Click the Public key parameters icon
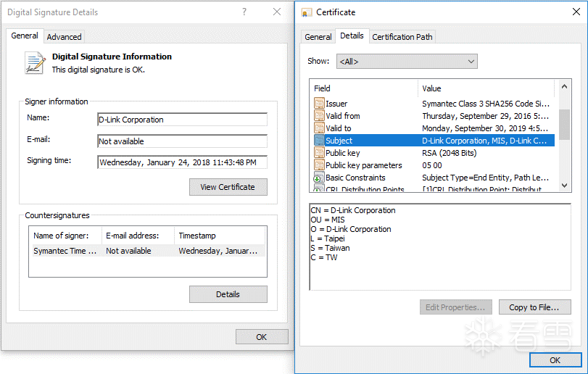Image resolution: width=588 pixels, height=374 pixels. coord(319,165)
